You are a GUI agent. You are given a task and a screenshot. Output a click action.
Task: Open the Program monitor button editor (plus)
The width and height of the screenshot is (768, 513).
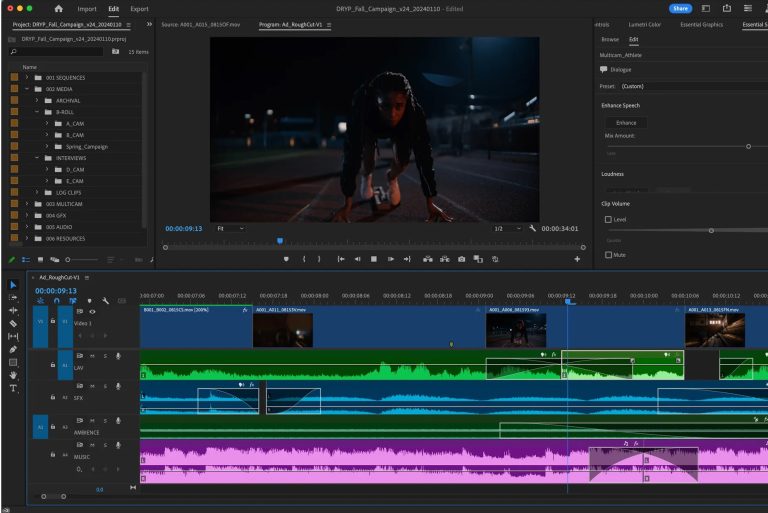(577, 259)
